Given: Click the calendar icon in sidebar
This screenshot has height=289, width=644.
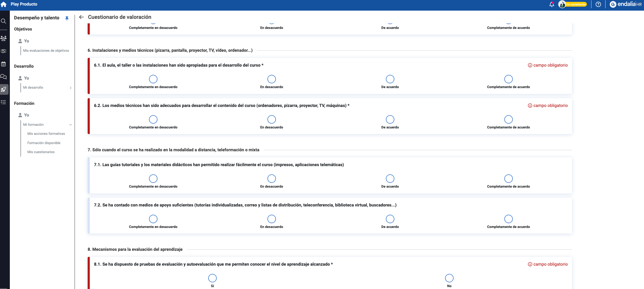Looking at the screenshot, I should point(4,64).
